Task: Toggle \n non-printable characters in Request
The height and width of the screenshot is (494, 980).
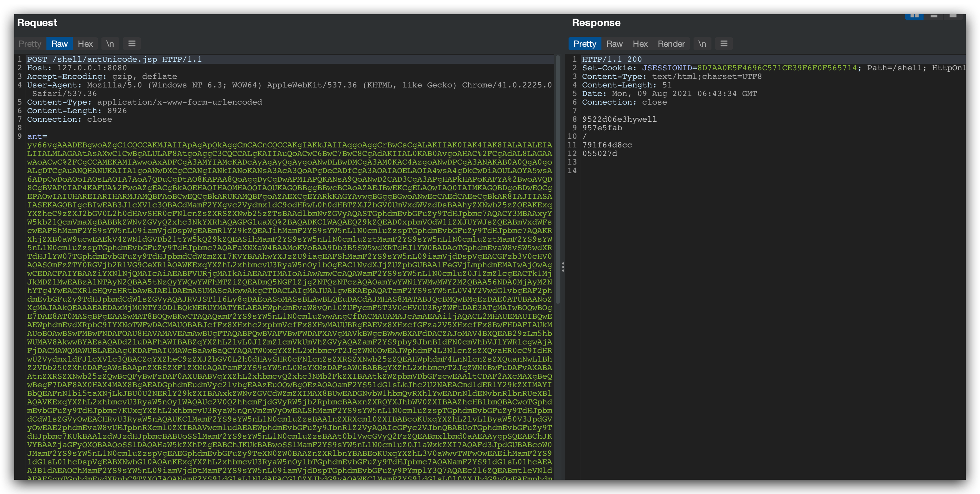Action: tap(110, 44)
